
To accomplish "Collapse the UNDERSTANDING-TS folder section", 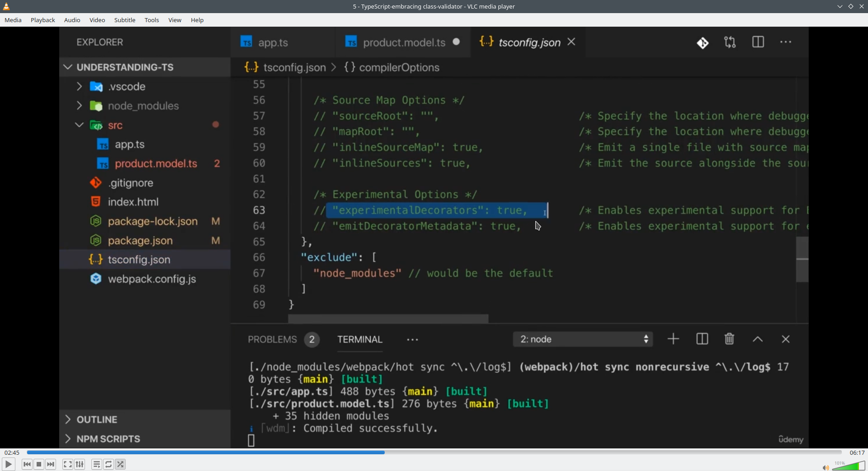I will tap(145, 67).
